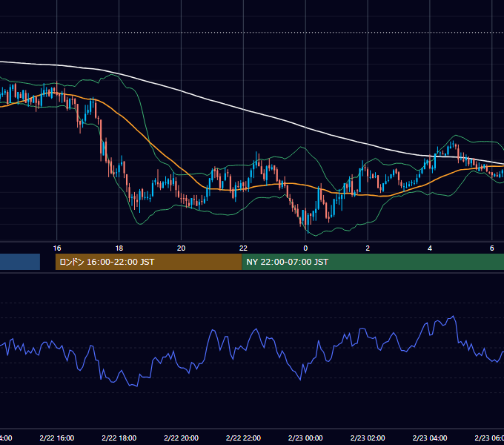Click the '22' time axis label
This screenshot has width=504, height=445.
tap(243, 248)
